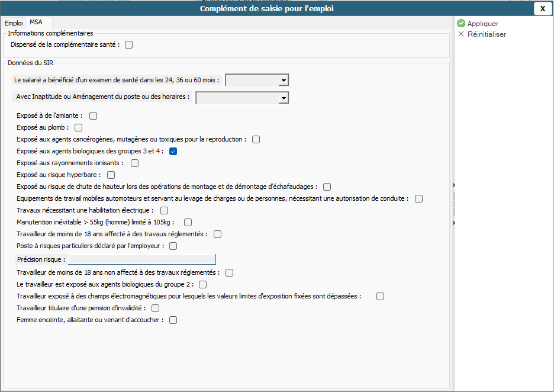Click 'Avec Inaptitude ou Aménagement' label
Viewport: 554px width, 392px height.
[x=103, y=97]
